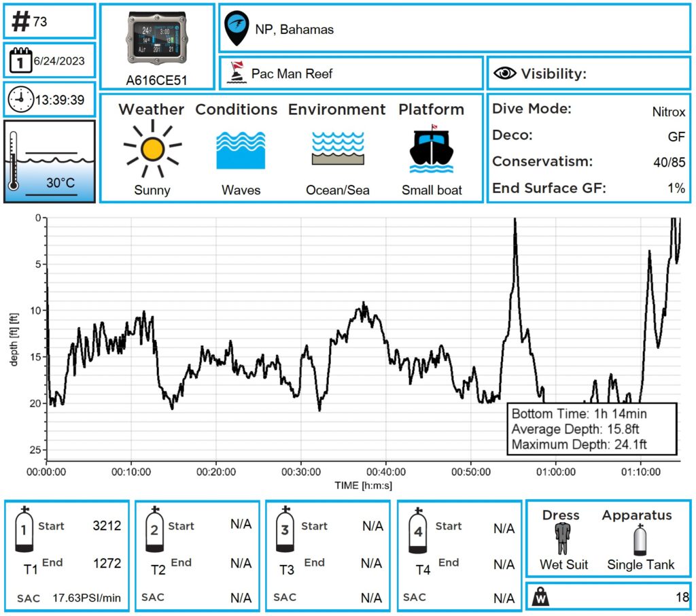Click the dive flag boat icon
696x616 pixels.
click(237, 73)
